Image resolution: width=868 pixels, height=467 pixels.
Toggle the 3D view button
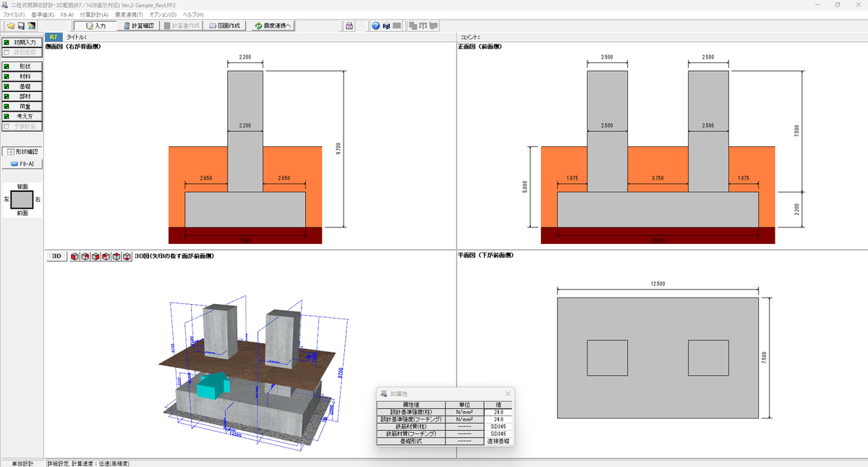56,256
